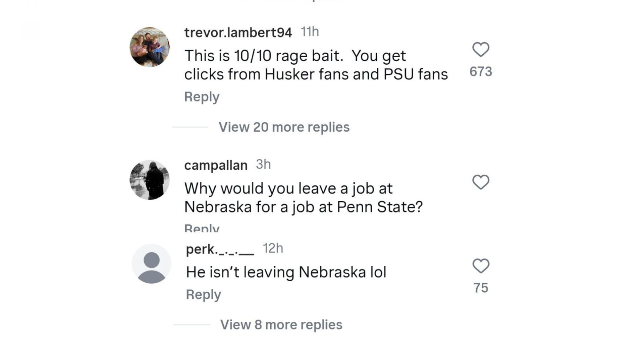Screen dimensions: 644x354
Task: View the 673 likes count
Action: coord(481,71)
